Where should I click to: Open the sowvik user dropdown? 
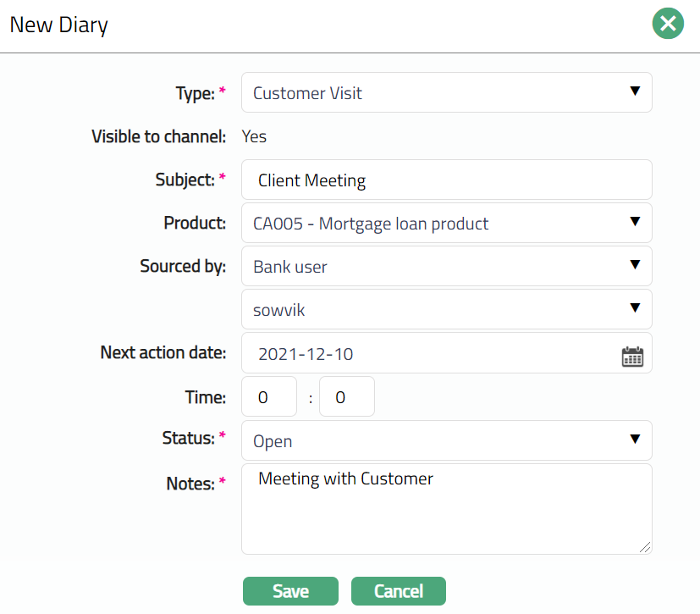click(446, 310)
